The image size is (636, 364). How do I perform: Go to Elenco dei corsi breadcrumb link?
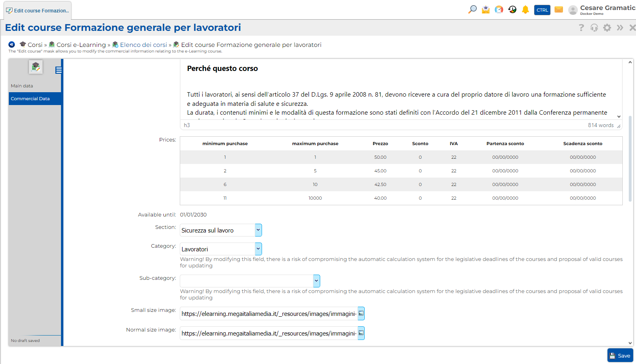pos(143,45)
